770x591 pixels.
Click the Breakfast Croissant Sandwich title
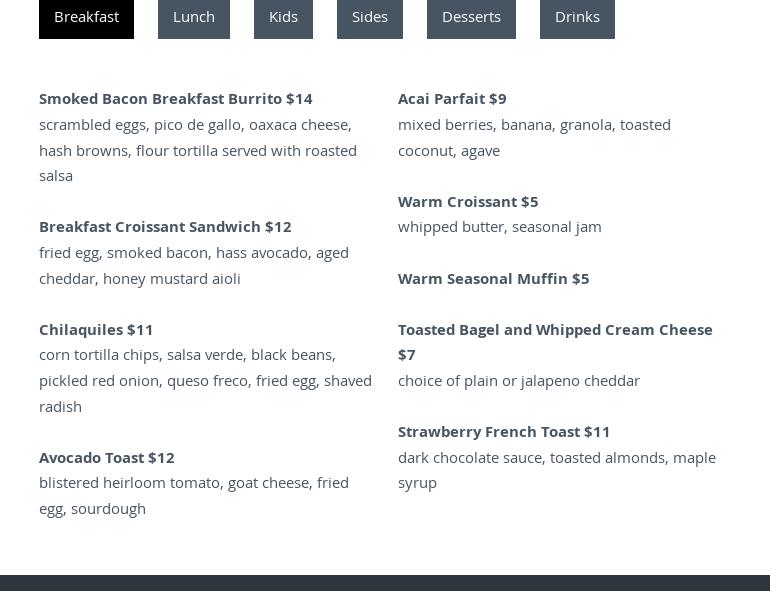click(x=165, y=226)
